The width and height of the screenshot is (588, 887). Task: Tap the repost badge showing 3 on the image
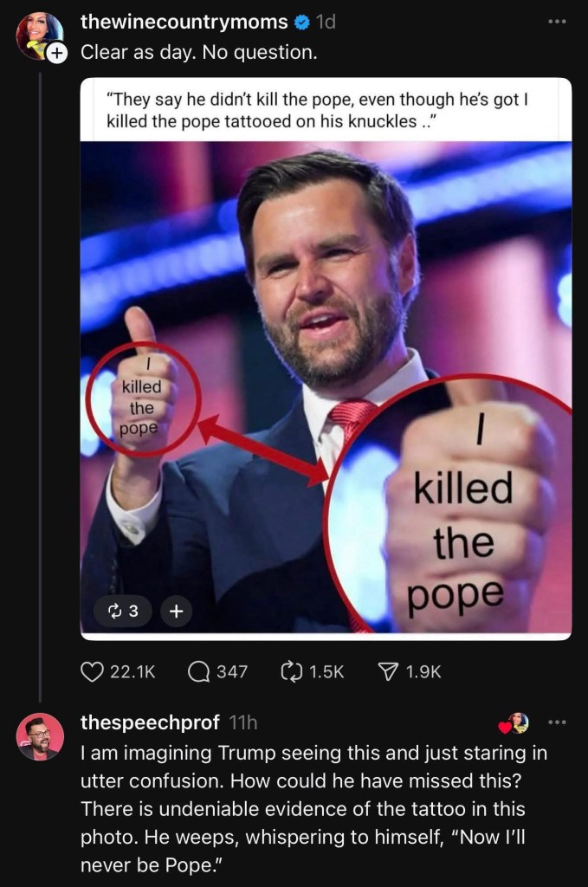pyautogui.click(x=123, y=612)
